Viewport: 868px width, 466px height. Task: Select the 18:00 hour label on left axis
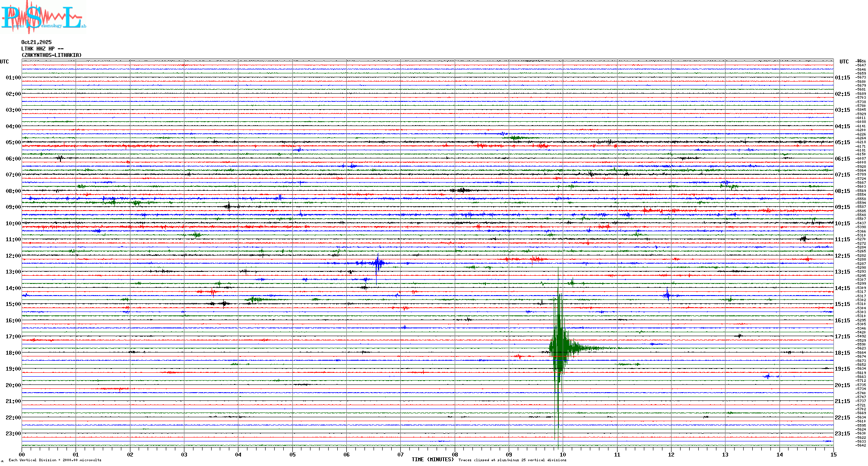13,353
